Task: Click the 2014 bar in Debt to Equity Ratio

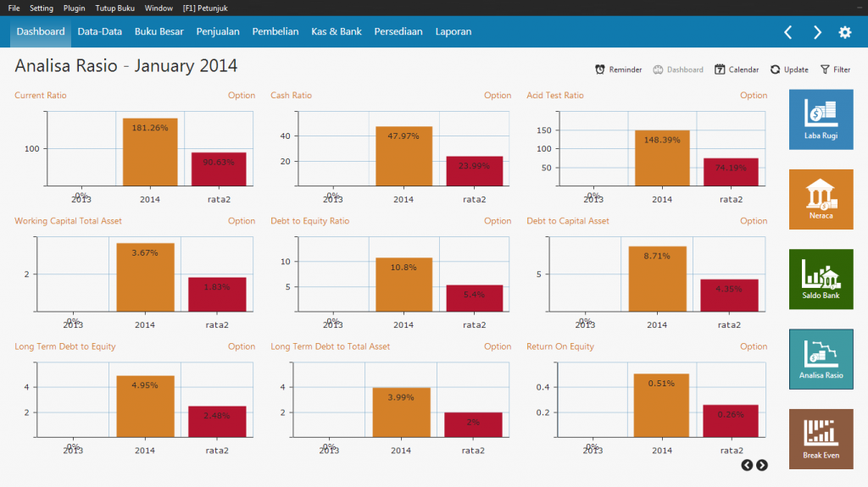Action: [x=403, y=285]
